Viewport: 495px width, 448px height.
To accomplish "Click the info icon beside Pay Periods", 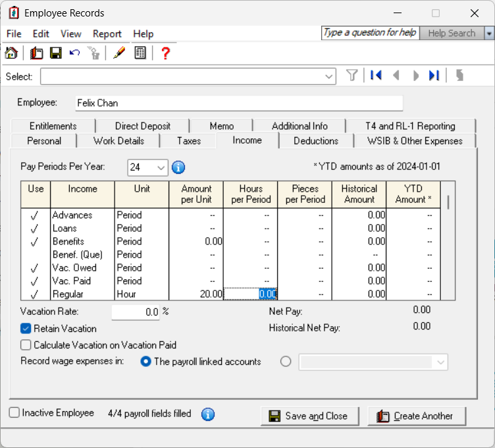I will [x=178, y=167].
